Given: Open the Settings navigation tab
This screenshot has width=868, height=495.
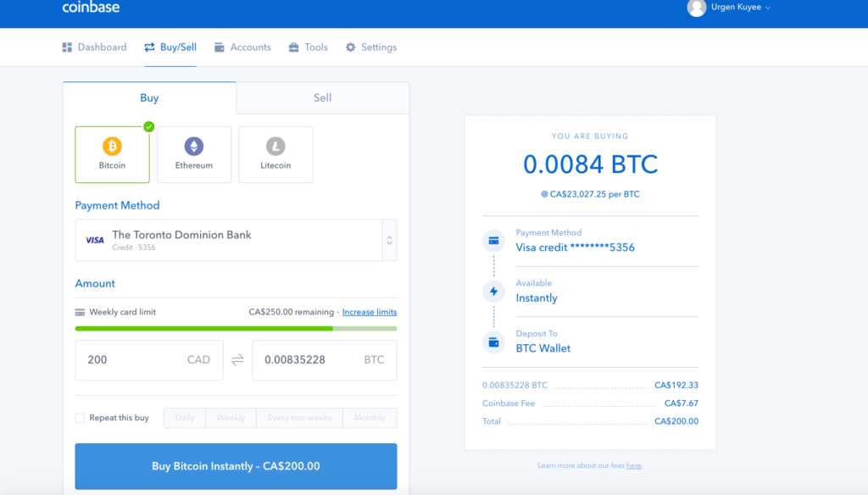Looking at the screenshot, I should [x=371, y=47].
